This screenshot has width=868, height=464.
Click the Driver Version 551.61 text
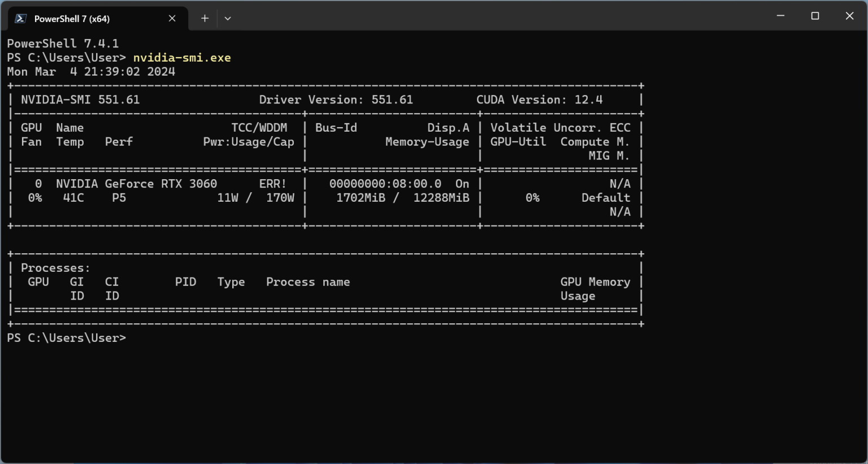tap(336, 99)
